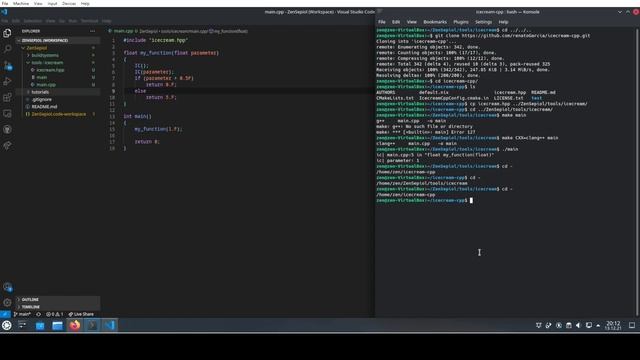
Task: Open VirtualBox Devices menu
Action: point(69,3)
